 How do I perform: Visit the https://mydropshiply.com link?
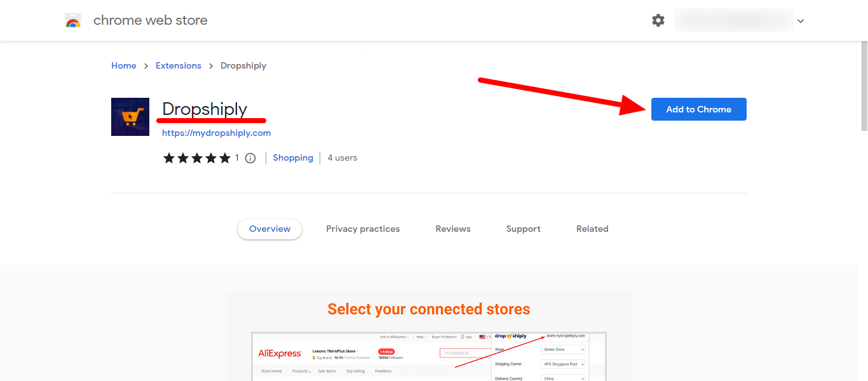tap(217, 133)
